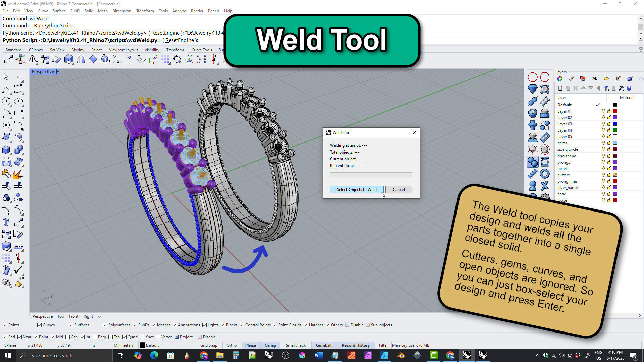The image size is (644, 362).
Task: Select the Text object tool
Action: (x=6, y=222)
